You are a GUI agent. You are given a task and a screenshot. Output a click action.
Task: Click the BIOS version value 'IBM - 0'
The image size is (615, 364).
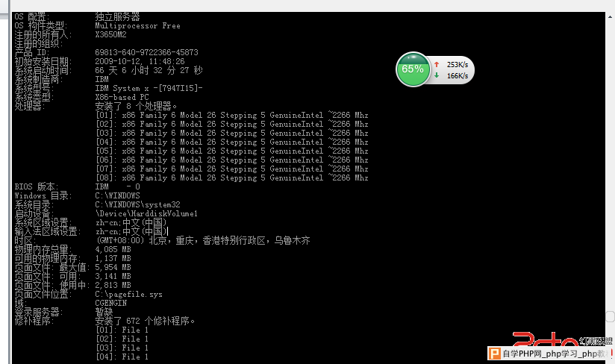[117, 187]
